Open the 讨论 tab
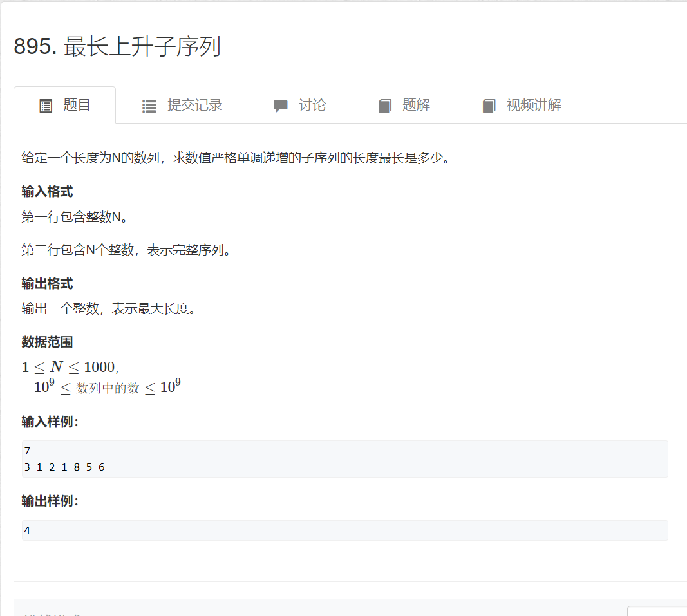Screen dimensions: 687x616 coord(312,106)
